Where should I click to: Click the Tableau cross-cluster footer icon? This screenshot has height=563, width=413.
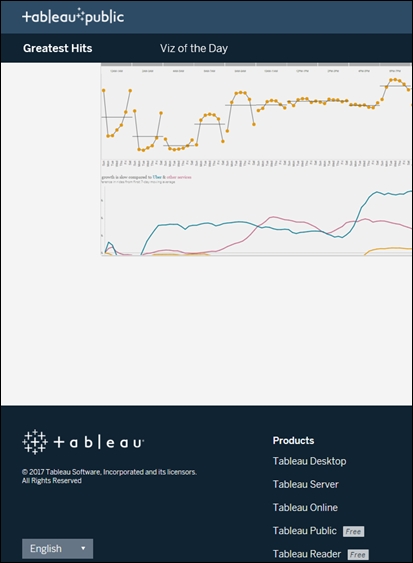(35, 442)
